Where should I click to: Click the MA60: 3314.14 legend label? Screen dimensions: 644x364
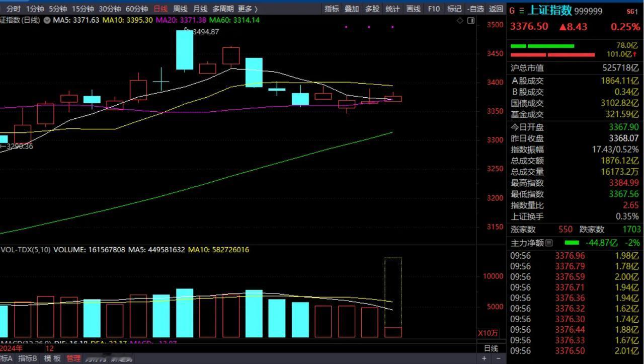tap(234, 20)
